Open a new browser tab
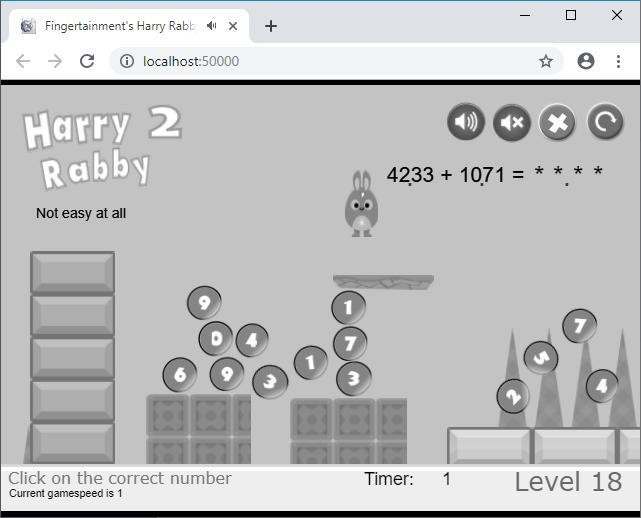Viewport: 641px width, 518px height. tap(271, 26)
